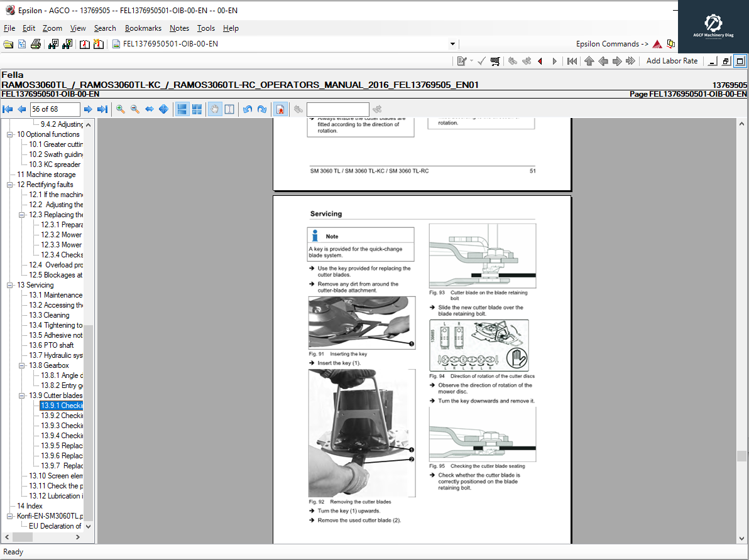Enable continuous page layout view
749x560 pixels.
pyautogui.click(x=182, y=109)
